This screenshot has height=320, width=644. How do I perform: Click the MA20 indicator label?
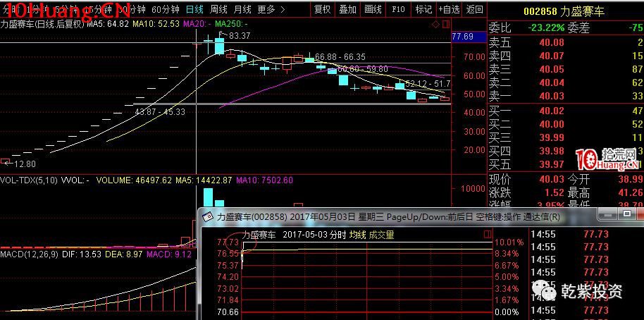coord(197,24)
